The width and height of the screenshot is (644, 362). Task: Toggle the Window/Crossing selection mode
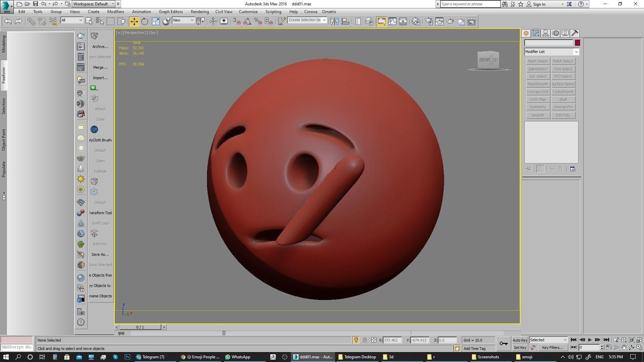click(x=121, y=21)
